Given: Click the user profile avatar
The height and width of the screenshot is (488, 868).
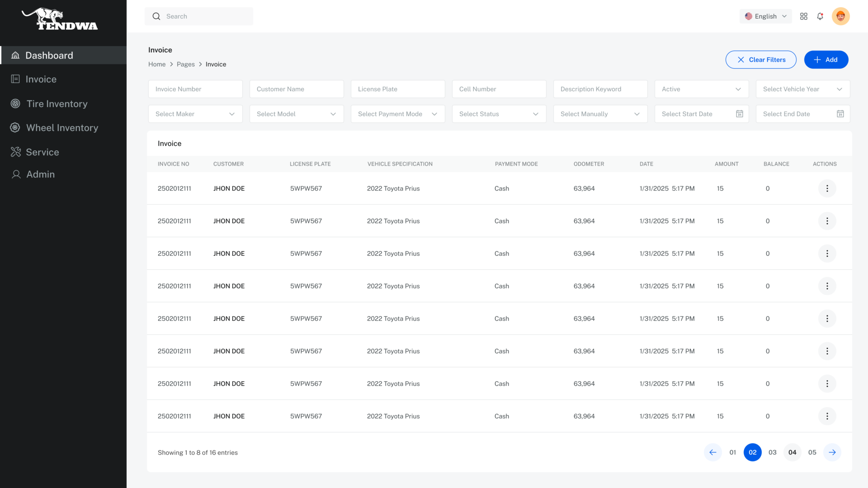Looking at the screenshot, I should point(841,16).
